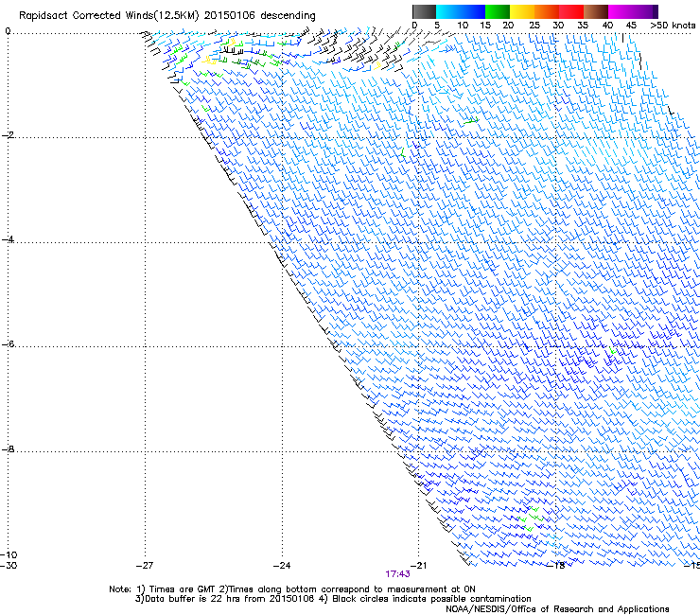The image size is (700, 615).
Task: Click the note line "Data buffer is 22 hrs"
Action: click(x=194, y=599)
